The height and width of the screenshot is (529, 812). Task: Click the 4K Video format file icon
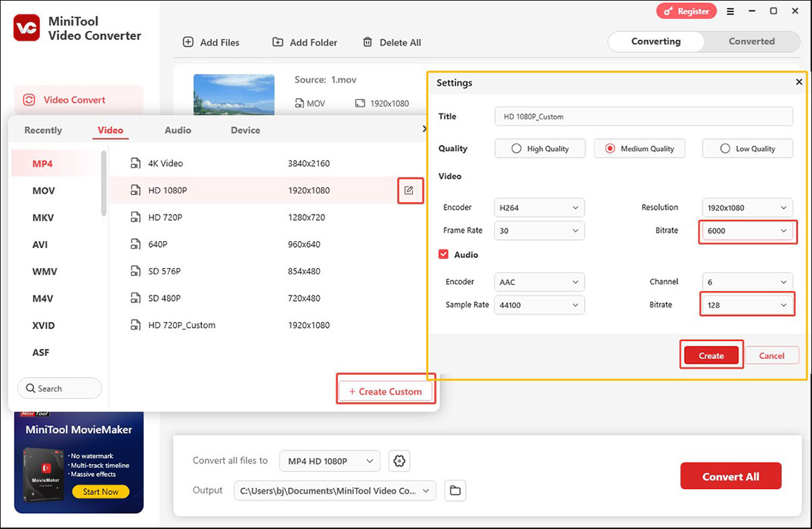pyautogui.click(x=135, y=163)
